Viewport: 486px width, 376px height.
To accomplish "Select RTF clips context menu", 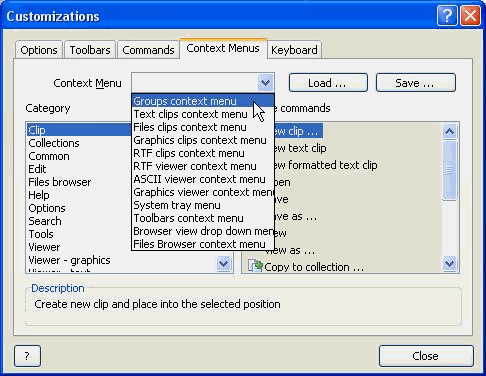I will (x=203, y=153).
